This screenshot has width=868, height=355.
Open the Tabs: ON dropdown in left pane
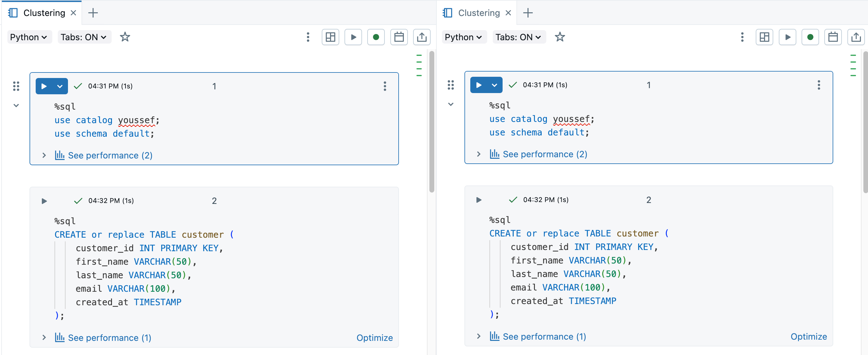[84, 37]
